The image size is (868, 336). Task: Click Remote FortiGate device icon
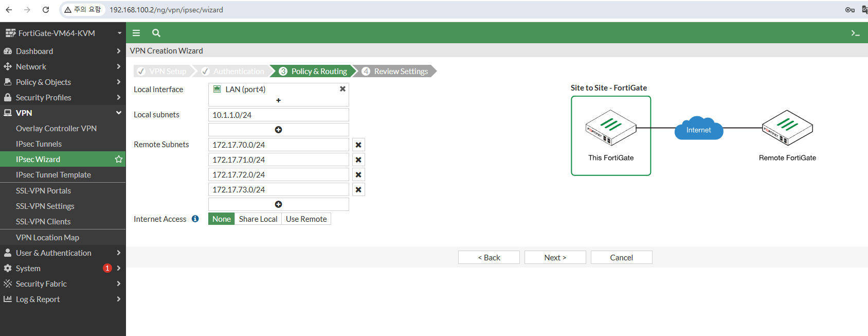[787, 128]
